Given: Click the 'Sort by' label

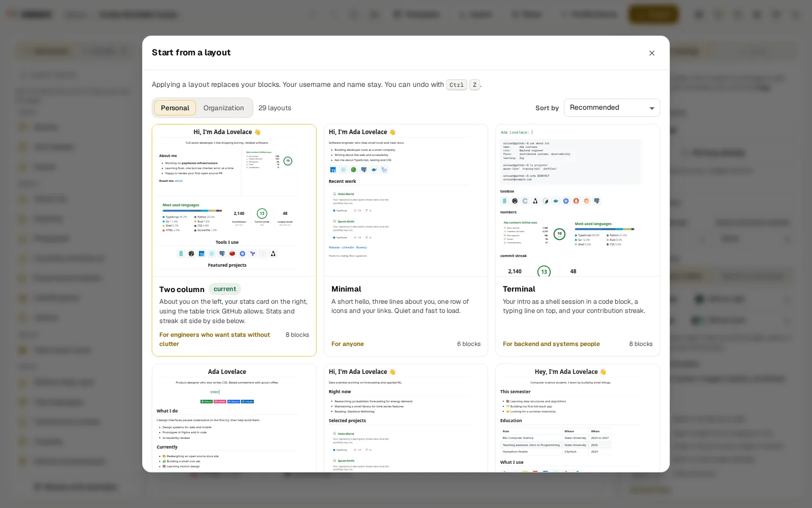Looking at the screenshot, I should click(x=547, y=108).
